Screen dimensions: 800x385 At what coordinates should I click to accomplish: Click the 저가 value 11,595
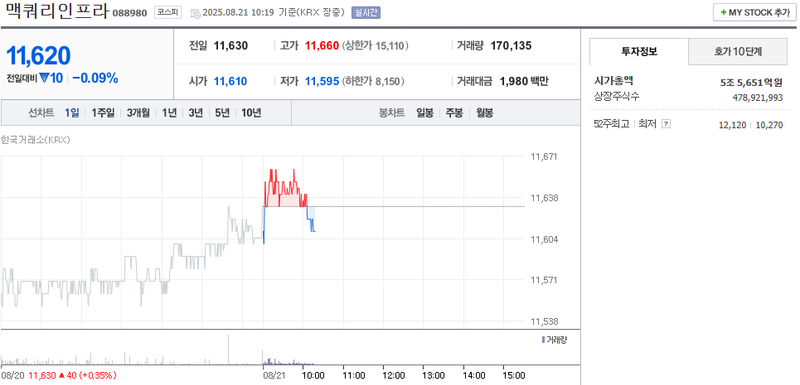click(322, 81)
